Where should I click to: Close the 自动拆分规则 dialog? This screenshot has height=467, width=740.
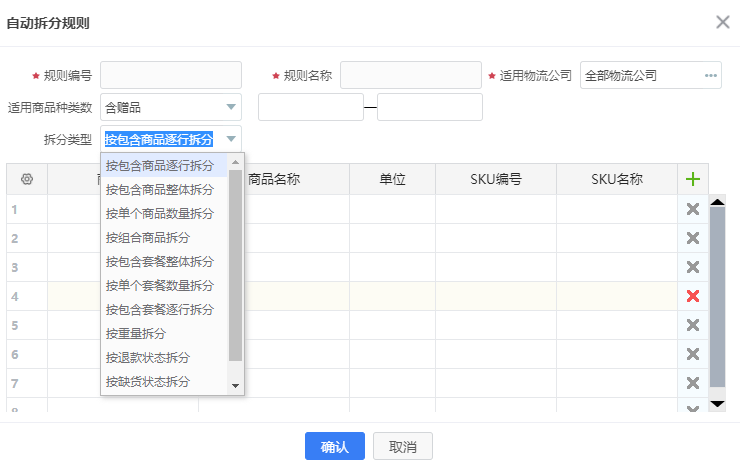click(x=723, y=22)
